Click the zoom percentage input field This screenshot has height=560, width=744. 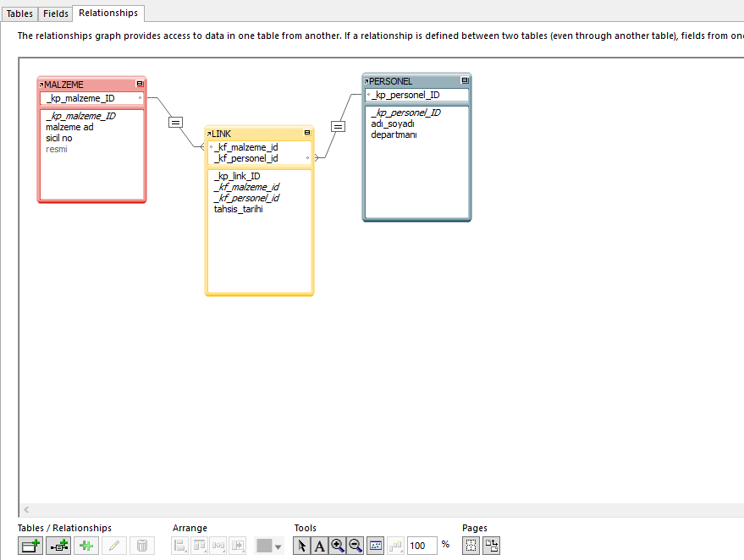(422, 546)
